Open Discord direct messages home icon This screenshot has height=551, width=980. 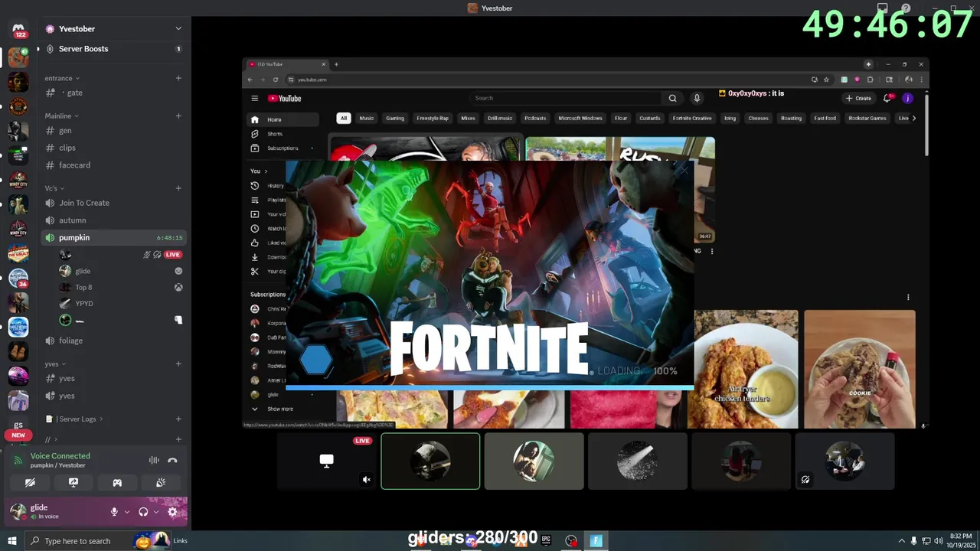(x=18, y=31)
